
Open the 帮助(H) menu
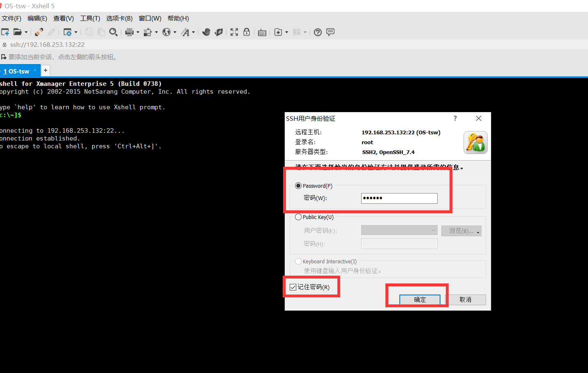click(x=178, y=18)
